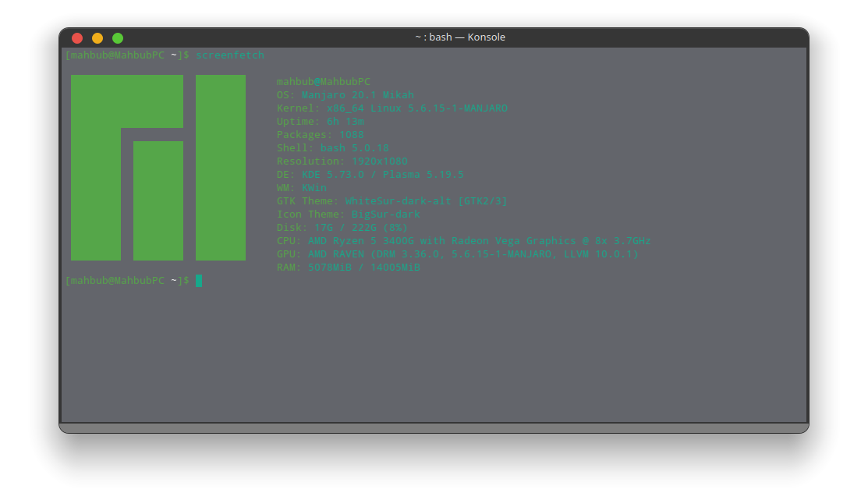The image size is (868, 500).
Task: Click the '~ : bash — Konsole' title text
Action: (x=460, y=37)
